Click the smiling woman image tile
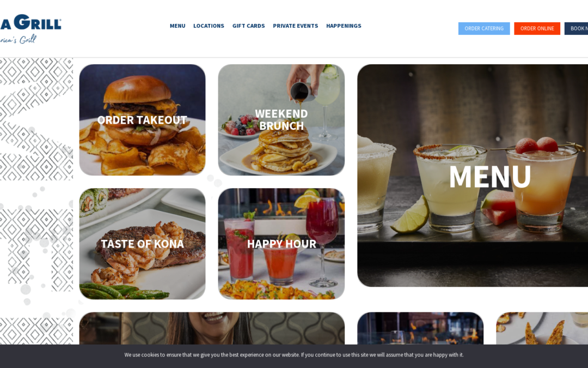Image resolution: width=588 pixels, height=368 pixels. coord(212,328)
